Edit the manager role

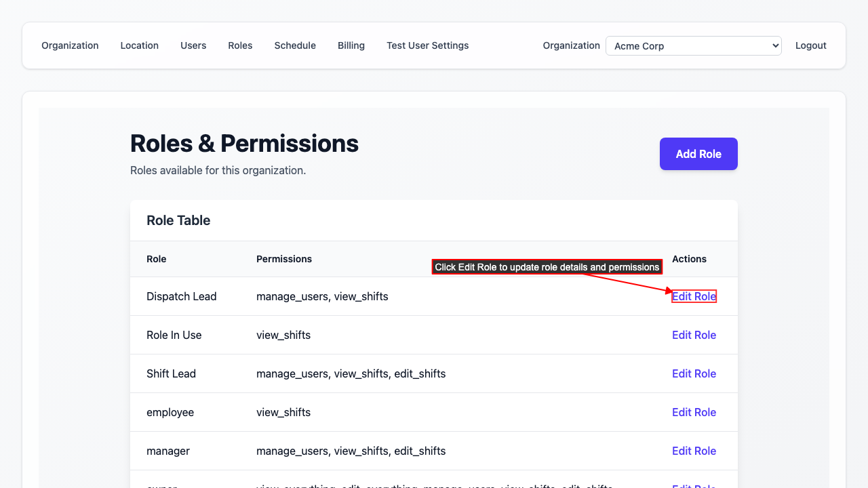694,451
